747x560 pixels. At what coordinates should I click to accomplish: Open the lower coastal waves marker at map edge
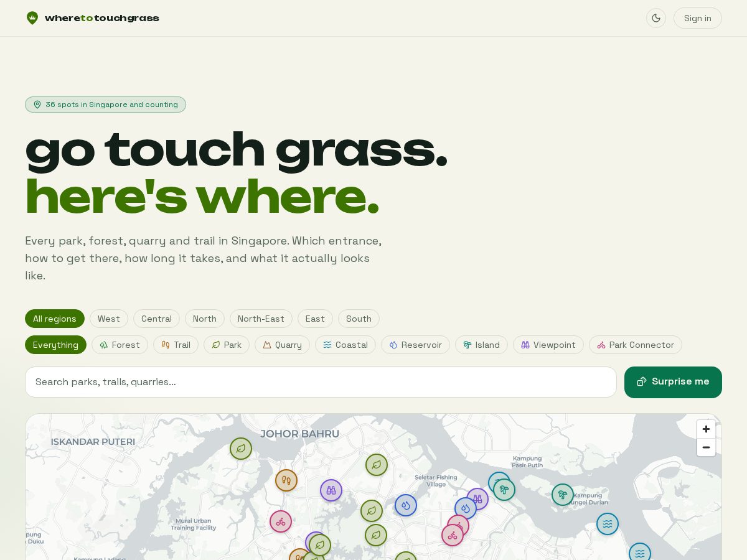[640, 554]
